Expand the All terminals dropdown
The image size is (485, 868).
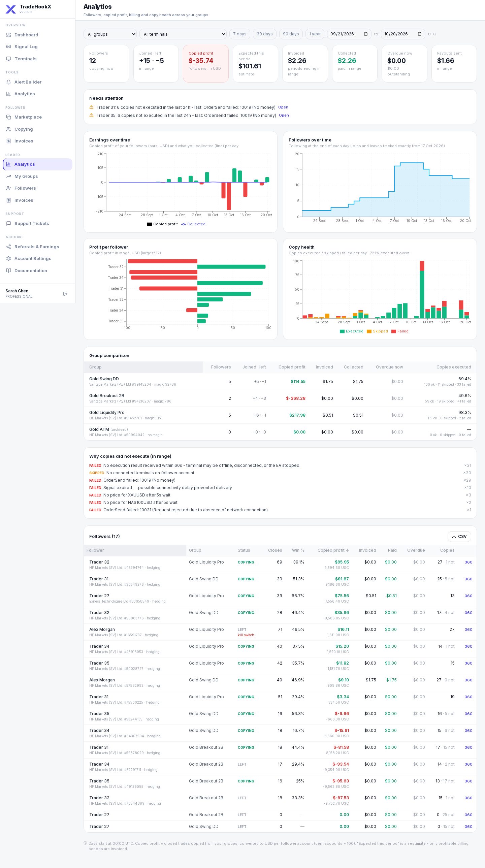click(183, 34)
